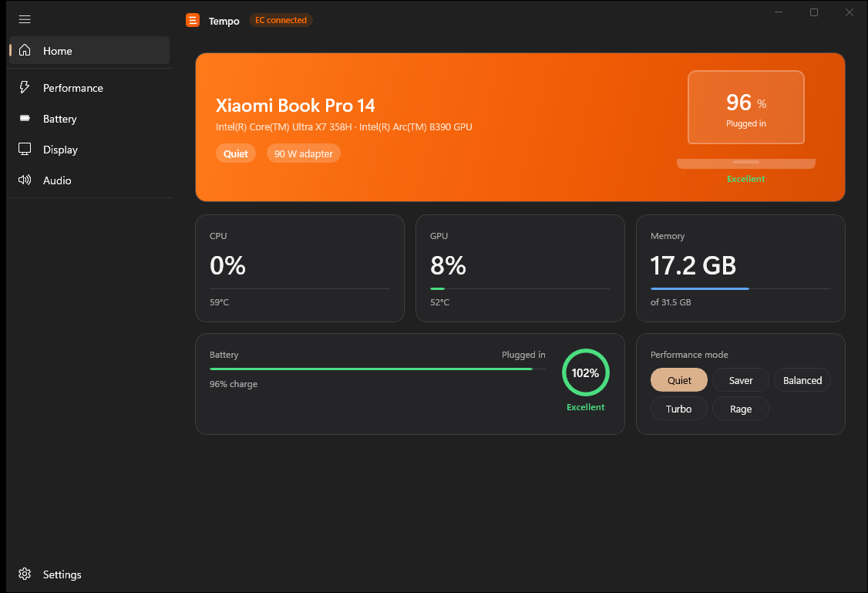The image size is (868, 593).
Task: Click 'Excellent' under the health ring
Action: coord(585,407)
